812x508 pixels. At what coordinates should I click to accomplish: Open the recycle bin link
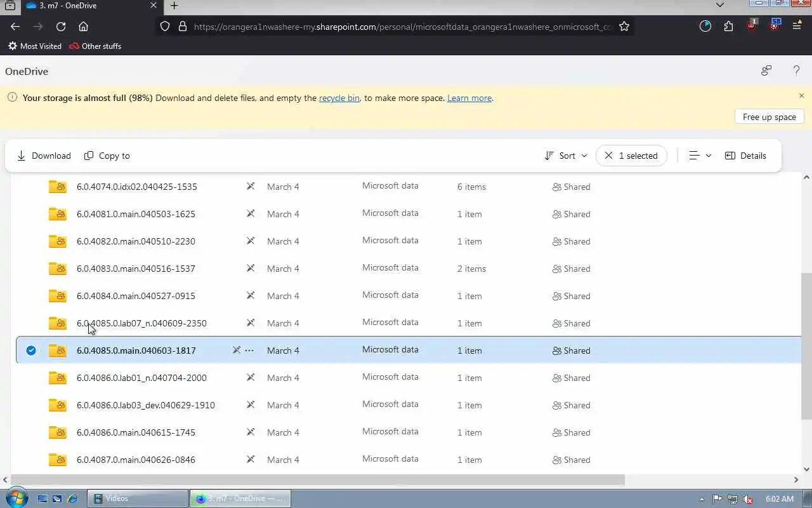coord(339,98)
